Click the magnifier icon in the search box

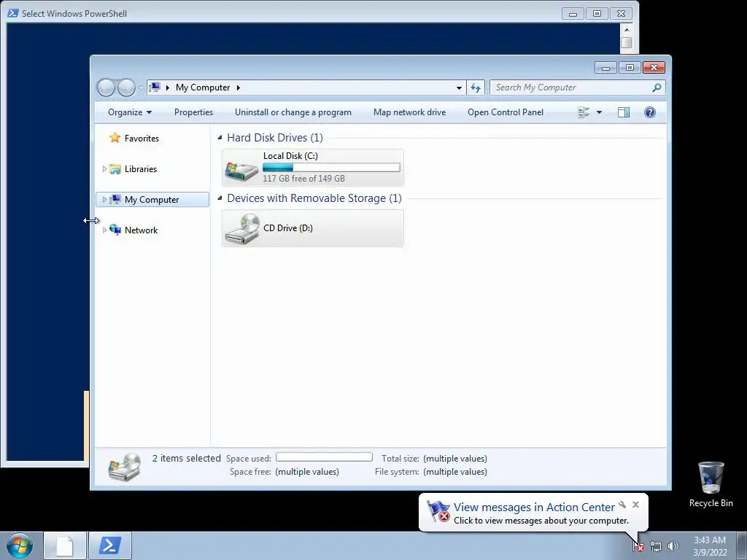pyautogui.click(x=657, y=87)
